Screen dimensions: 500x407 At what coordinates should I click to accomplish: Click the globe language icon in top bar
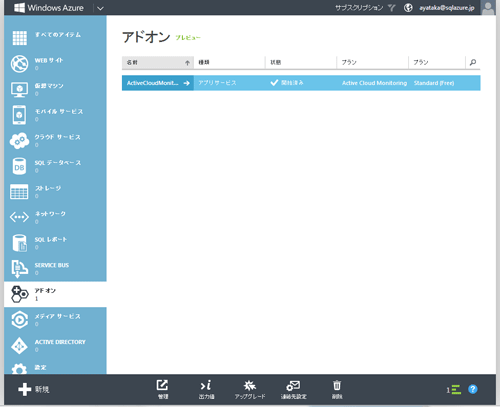pyautogui.click(x=408, y=8)
